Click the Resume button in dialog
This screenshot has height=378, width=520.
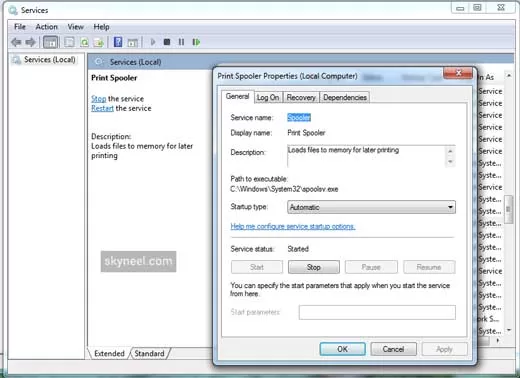[x=429, y=267]
